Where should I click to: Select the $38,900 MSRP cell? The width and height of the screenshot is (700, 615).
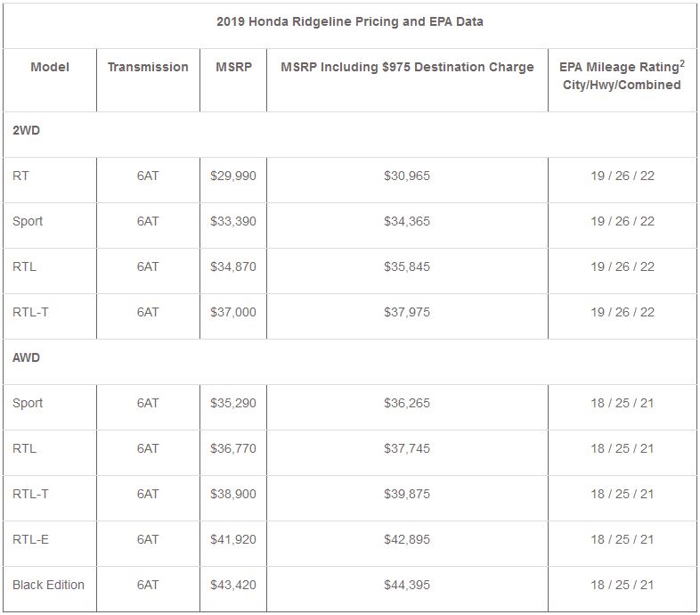(x=232, y=494)
